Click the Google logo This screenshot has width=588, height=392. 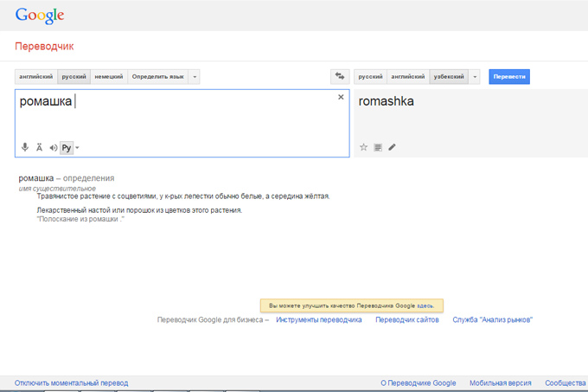(40, 16)
